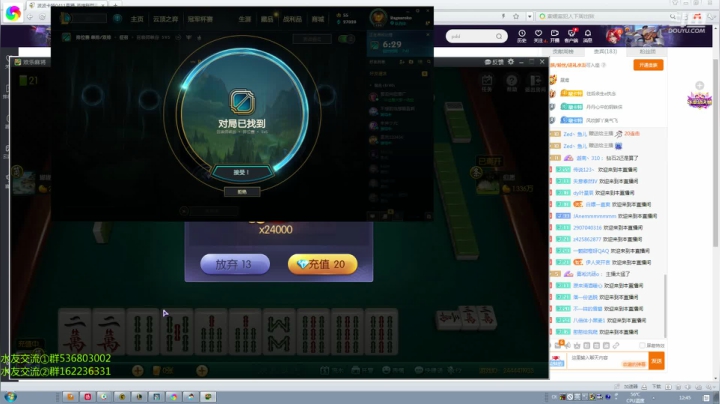Click red square app icon in taskbar

(x=87, y=397)
